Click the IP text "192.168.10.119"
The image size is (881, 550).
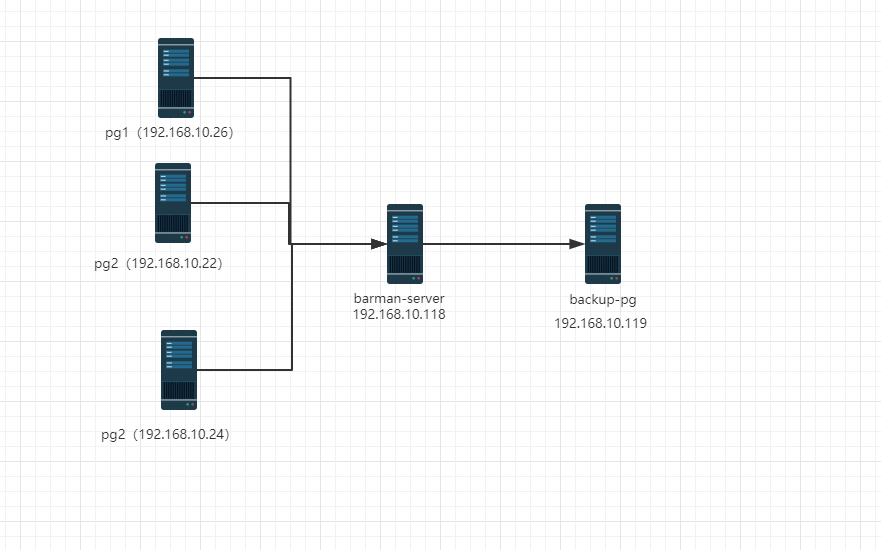(x=601, y=324)
